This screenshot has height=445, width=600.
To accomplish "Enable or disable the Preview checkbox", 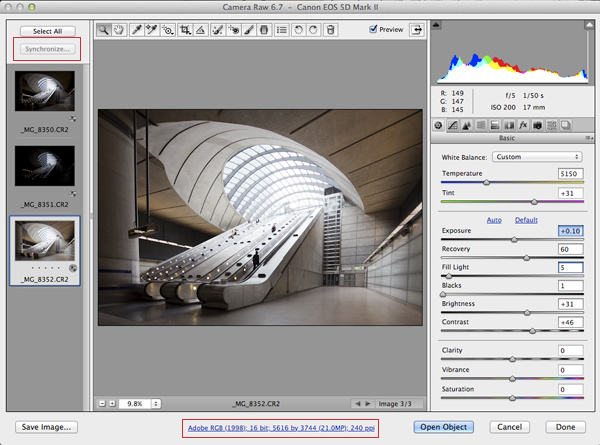I will point(373,29).
